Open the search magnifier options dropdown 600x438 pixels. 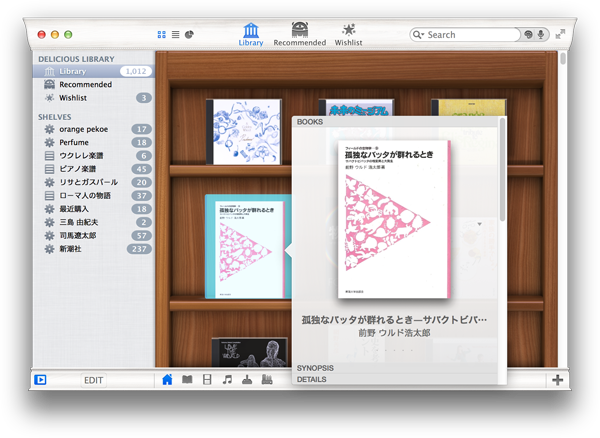tap(419, 35)
